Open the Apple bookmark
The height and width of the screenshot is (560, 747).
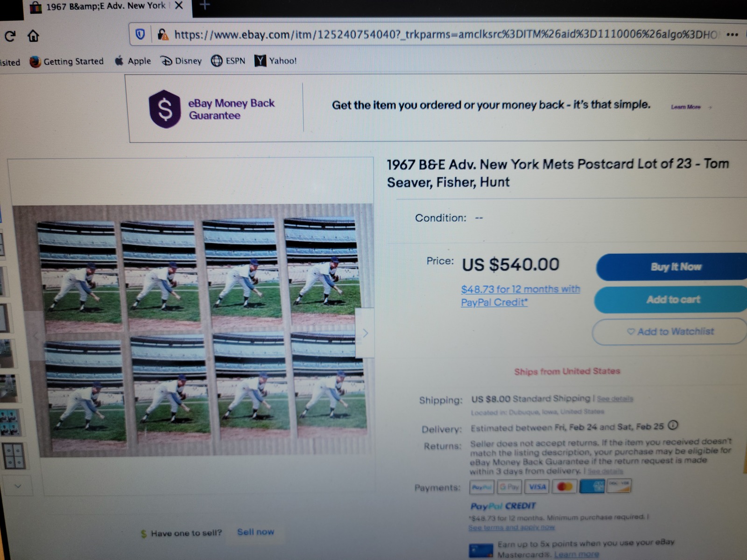pos(133,61)
